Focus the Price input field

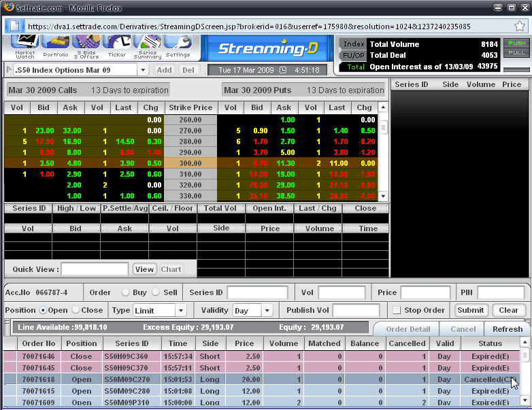pyautogui.click(x=425, y=292)
